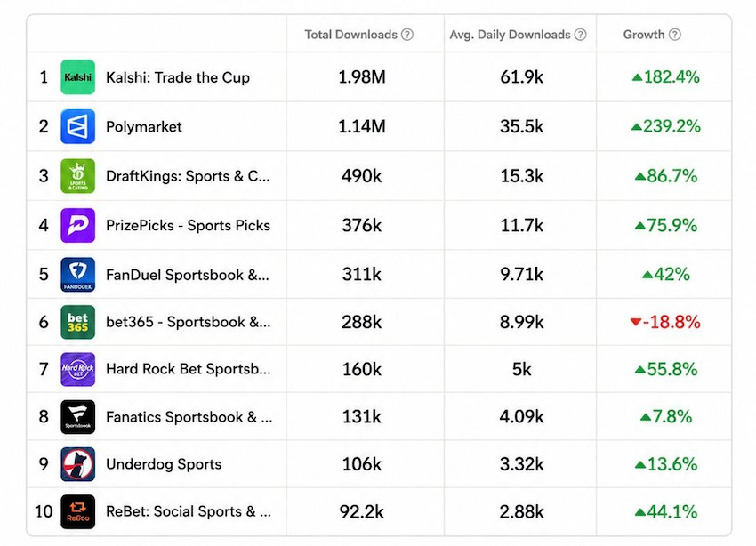Screen dimensions: 756x546
Task: Open the Polymarket app icon
Action: click(x=77, y=127)
